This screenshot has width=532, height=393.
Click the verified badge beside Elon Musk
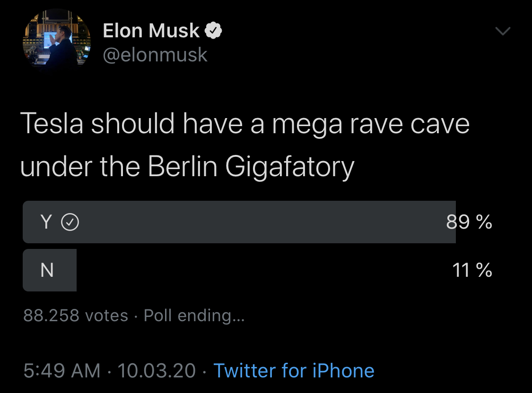click(214, 32)
